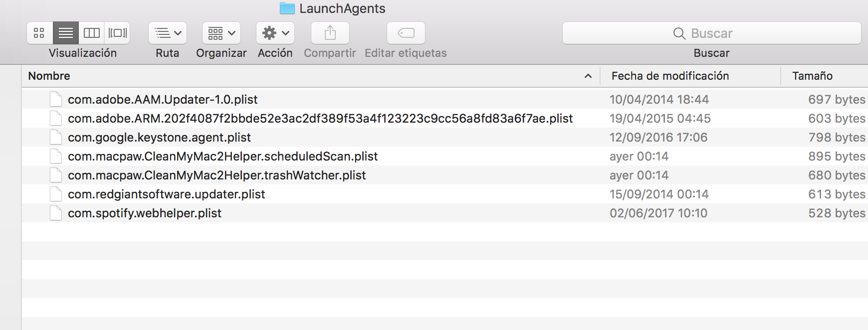The image size is (868, 330).
Task: Sort by the Nombre column header
Action: click(49, 76)
